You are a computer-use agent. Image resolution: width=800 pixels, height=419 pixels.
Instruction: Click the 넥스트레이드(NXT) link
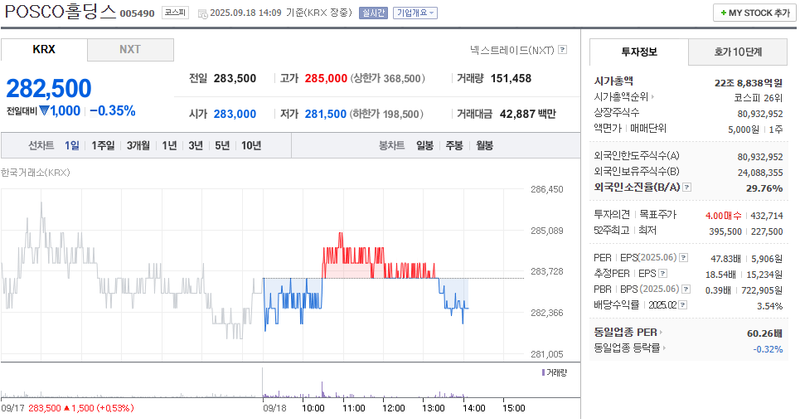(512, 50)
